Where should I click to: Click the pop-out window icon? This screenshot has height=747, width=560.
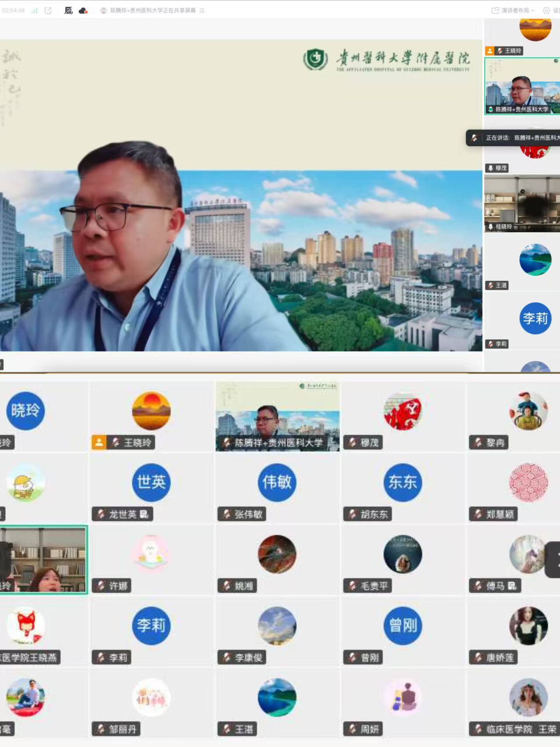[x=48, y=11]
